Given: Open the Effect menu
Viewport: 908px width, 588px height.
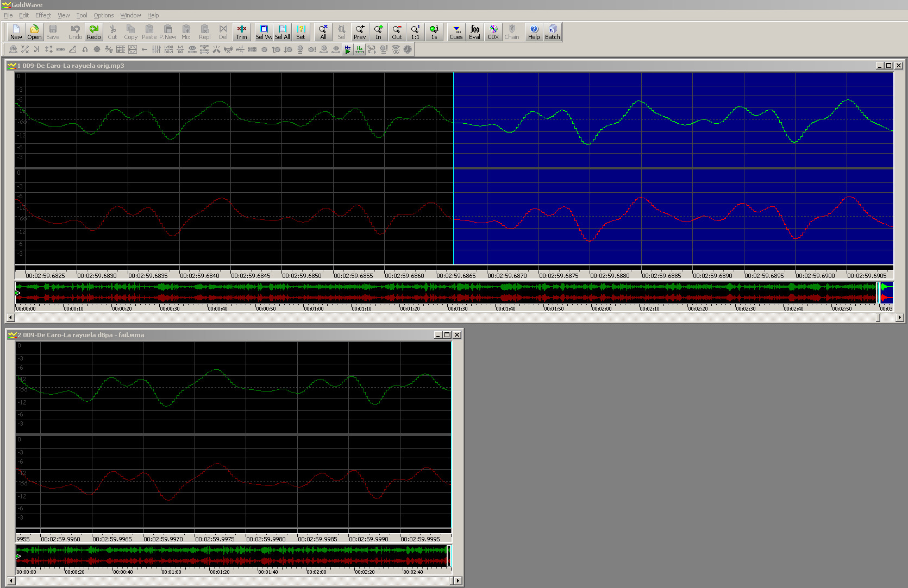Looking at the screenshot, I should coord(43,15).
